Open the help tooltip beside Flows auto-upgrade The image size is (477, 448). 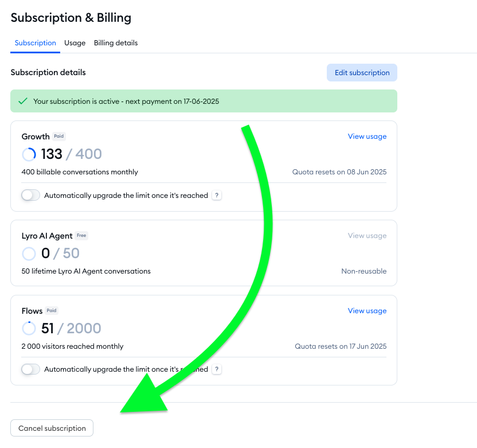pyautogui.click(x=216, y=369)
